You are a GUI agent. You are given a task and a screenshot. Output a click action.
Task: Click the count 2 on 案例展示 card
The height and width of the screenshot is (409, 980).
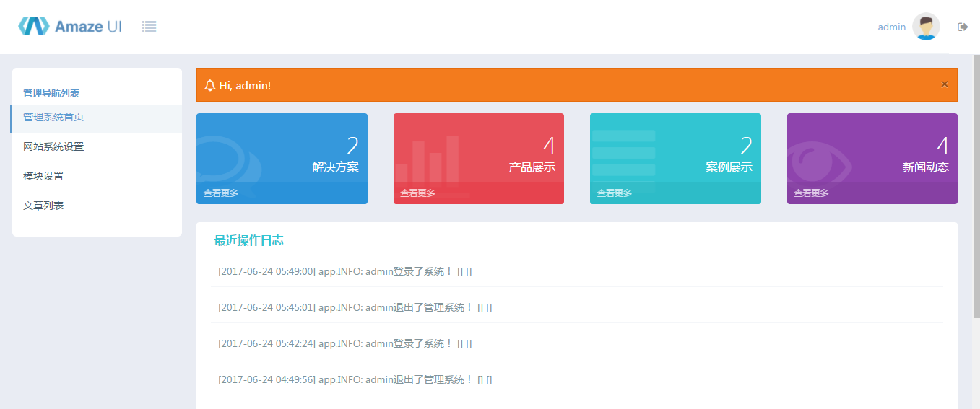click(x=746, y=146)
